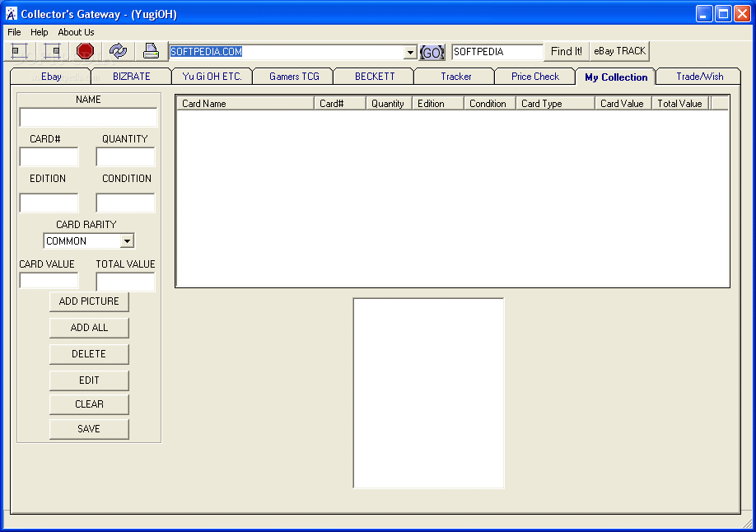This screenshot has height=532, width=756.
Task: Click the Quantity column header
Action: (389, 104)
